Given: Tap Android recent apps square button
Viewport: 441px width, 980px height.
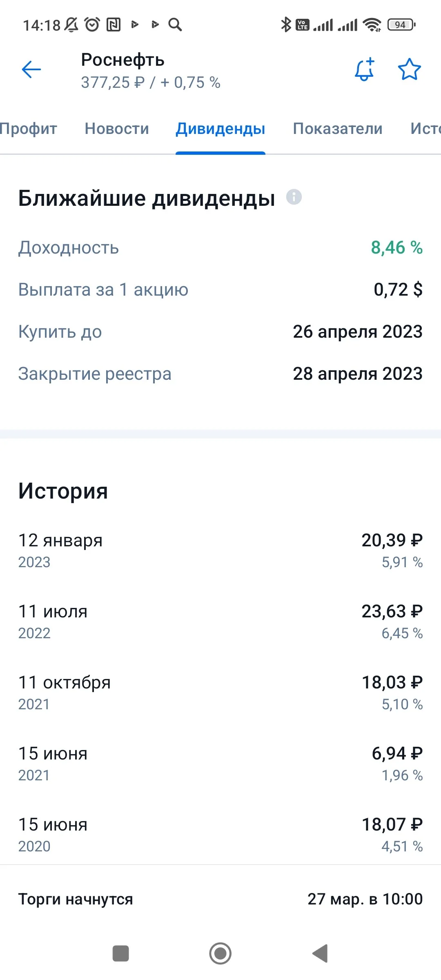Looking at the screenshot, I should [121, 953].
